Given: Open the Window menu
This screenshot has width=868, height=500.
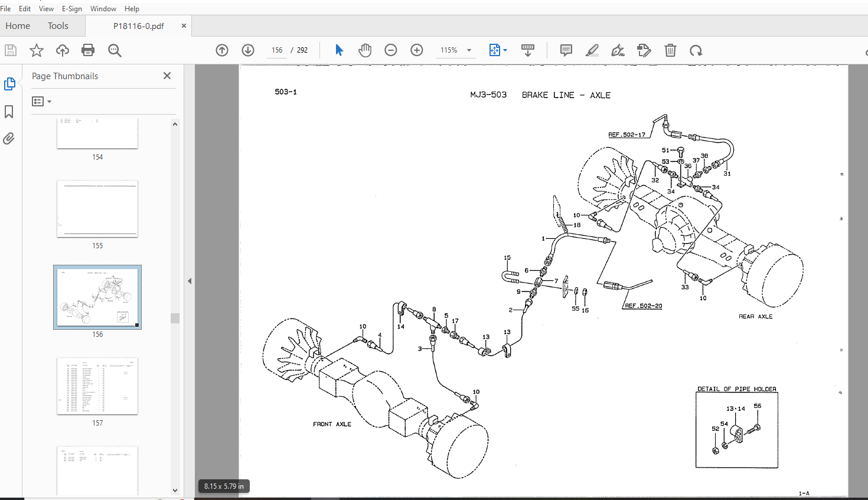Looking at the screenshot, I should [x=103, y=8].
